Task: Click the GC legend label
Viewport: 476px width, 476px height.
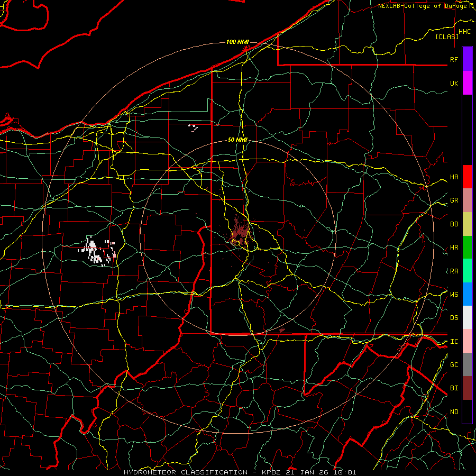Action: 454,365
